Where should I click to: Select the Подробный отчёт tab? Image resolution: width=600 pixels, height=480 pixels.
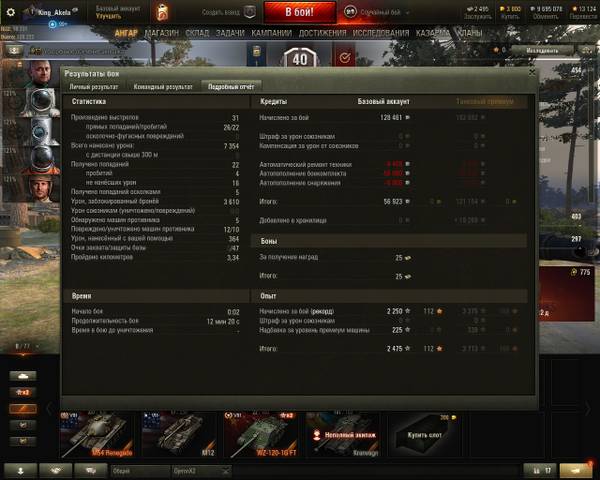(231, 87)
